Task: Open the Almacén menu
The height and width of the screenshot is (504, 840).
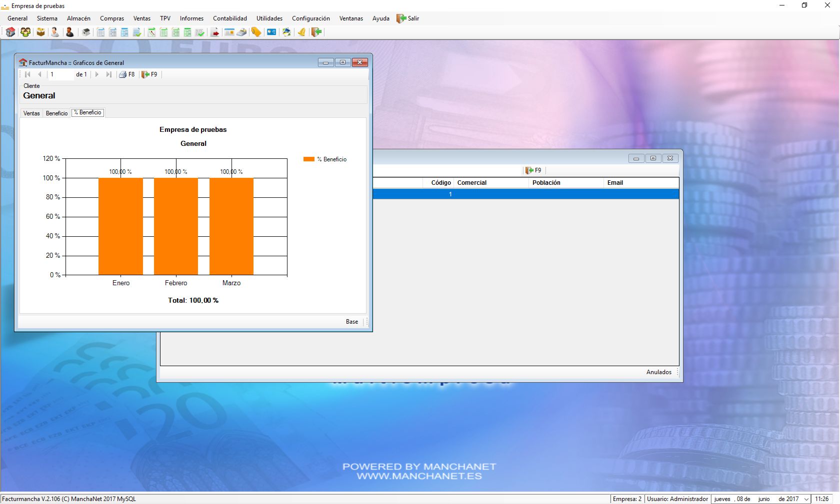Action: [78, 18]
